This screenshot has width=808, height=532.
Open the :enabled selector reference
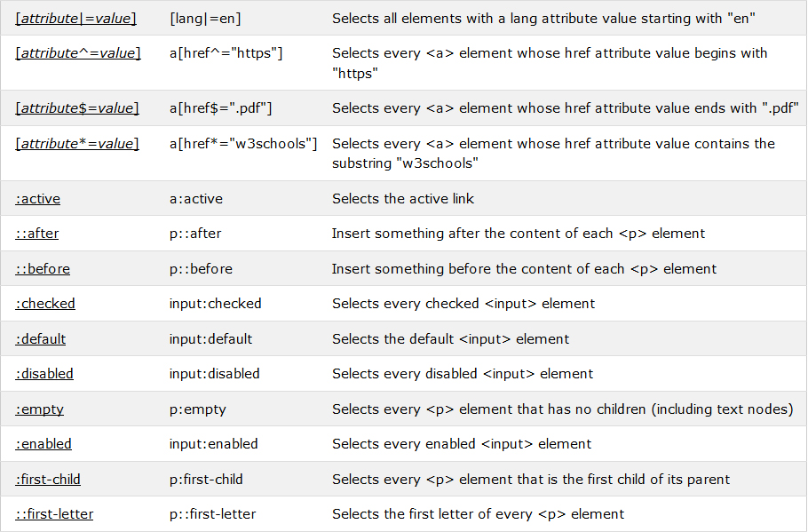click(x=44, y=444)
